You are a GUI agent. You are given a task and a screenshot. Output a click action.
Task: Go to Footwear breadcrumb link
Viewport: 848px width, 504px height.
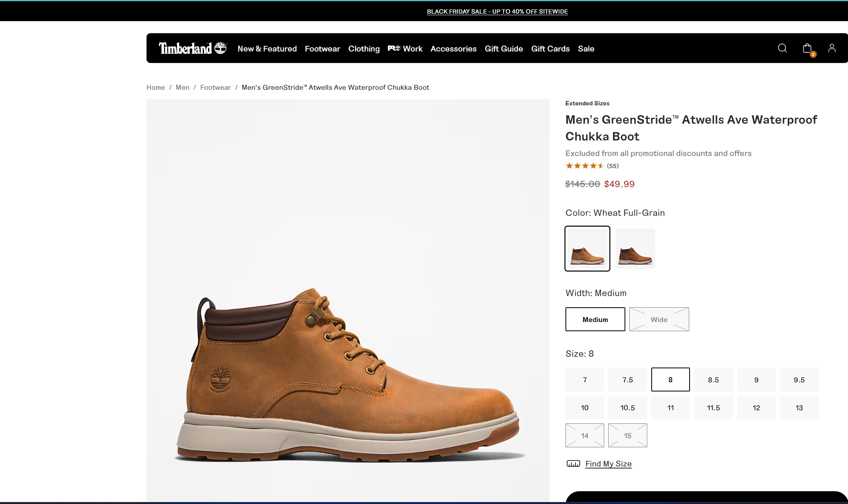(215, 87)
